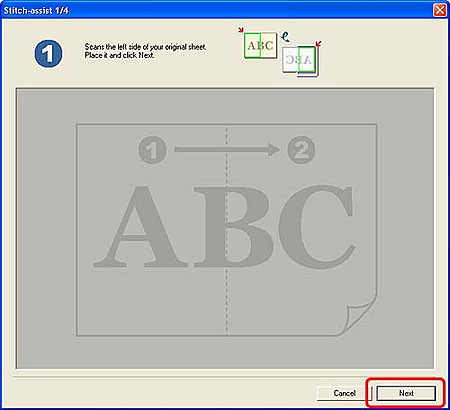Click the large letter A in preview

[140, 227]
